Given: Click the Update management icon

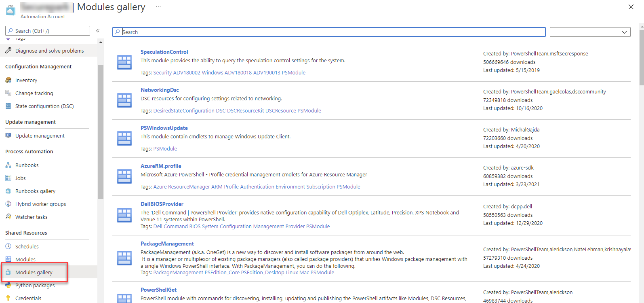Looking at the screenshot, I should pyautogui.click(x=8, y=136).
